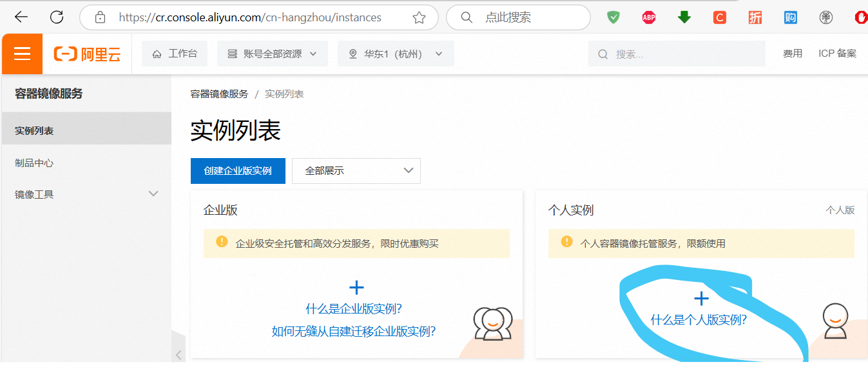Go back with browser back arrow
Viewport: 868px width, 380px height.
[x=21, y=17]
